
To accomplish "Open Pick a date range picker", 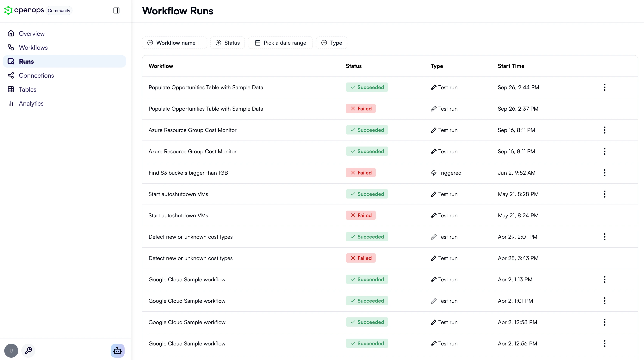I will (x=280, y=43).
